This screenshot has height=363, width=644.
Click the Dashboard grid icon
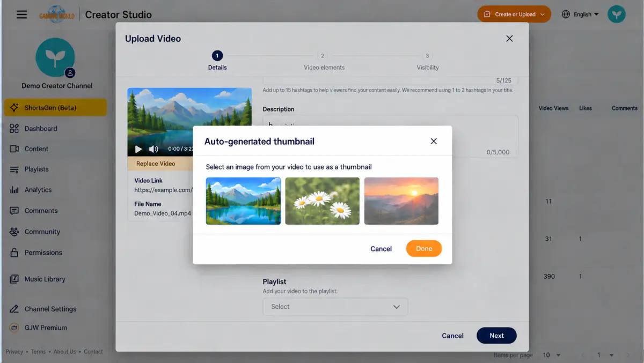click(x=14, y=129)
